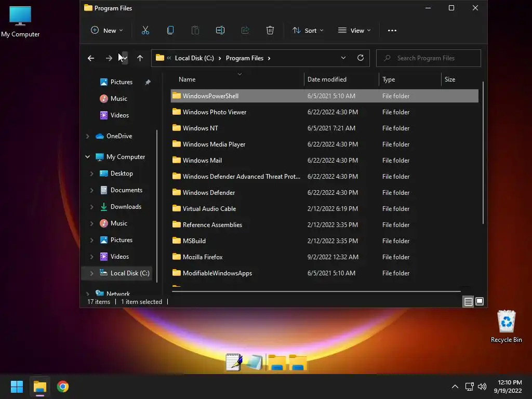Open the New item dropdown

point(107,31)
